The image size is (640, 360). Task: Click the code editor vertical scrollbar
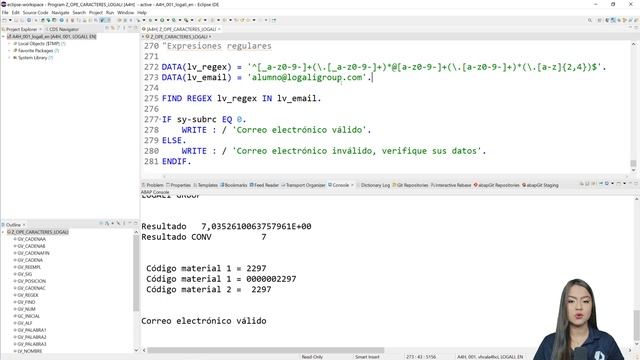(633, 164)
